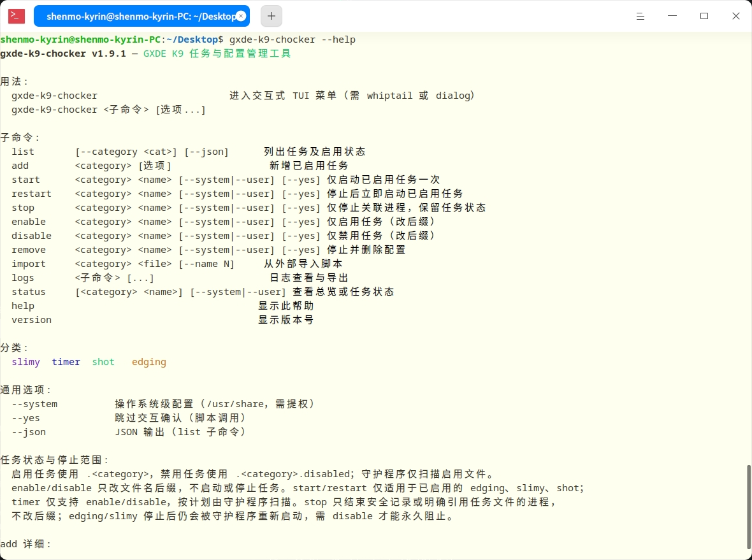This screenshot has height=560, width=752.
Task: Click the '用法:' heading
Action: tap(15, 82)
